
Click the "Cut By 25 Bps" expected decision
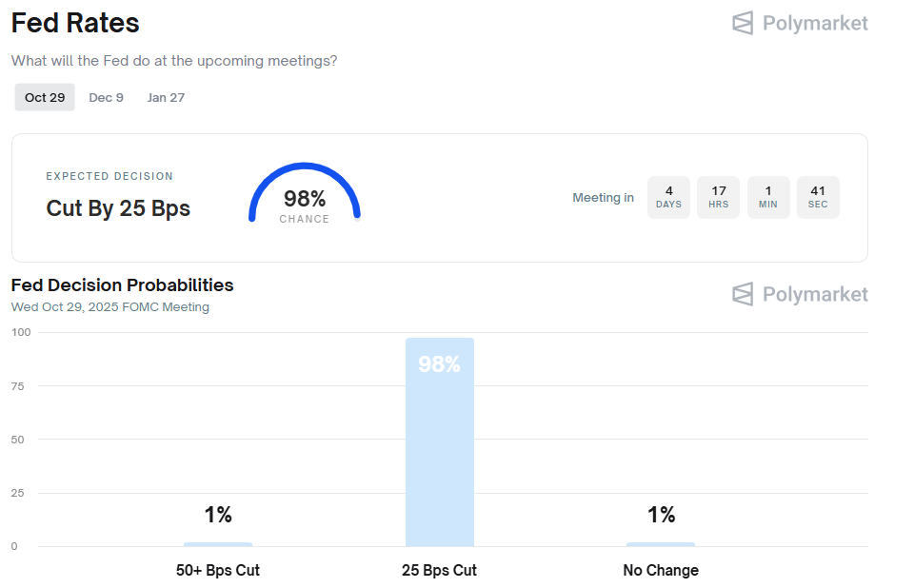click(118, 208)
